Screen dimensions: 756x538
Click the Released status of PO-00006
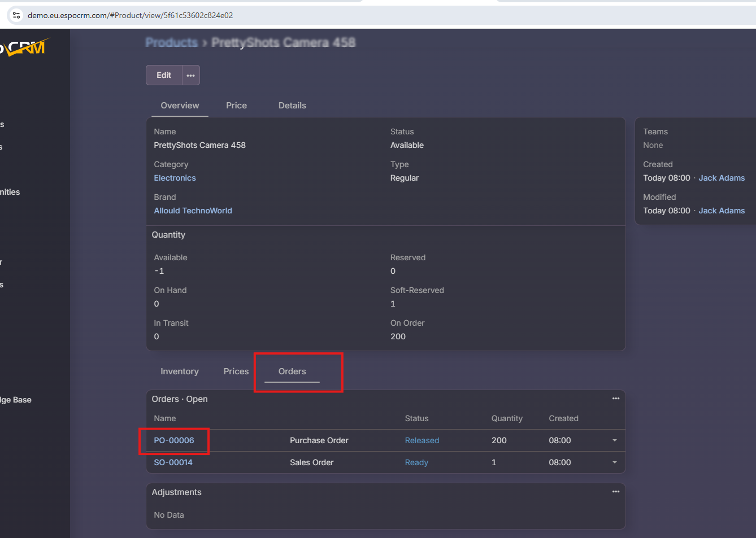point(422,440)
